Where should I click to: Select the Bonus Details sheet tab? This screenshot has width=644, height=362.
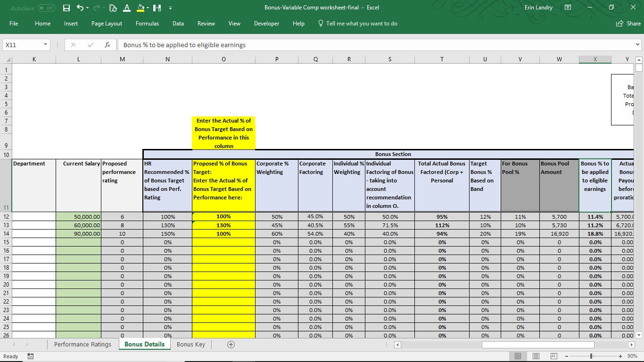pos(144,344)
